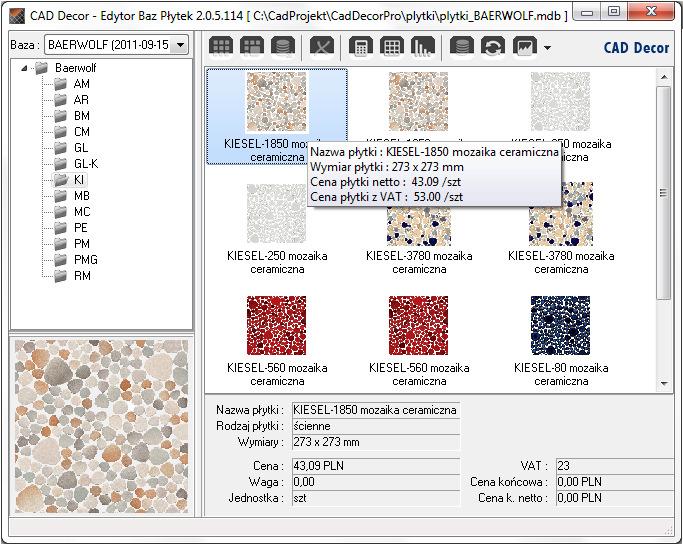The width and height of the screenshot is (683, 544).
Task: Click the database icon beside the refresh icon
Action: click(462, 46)
